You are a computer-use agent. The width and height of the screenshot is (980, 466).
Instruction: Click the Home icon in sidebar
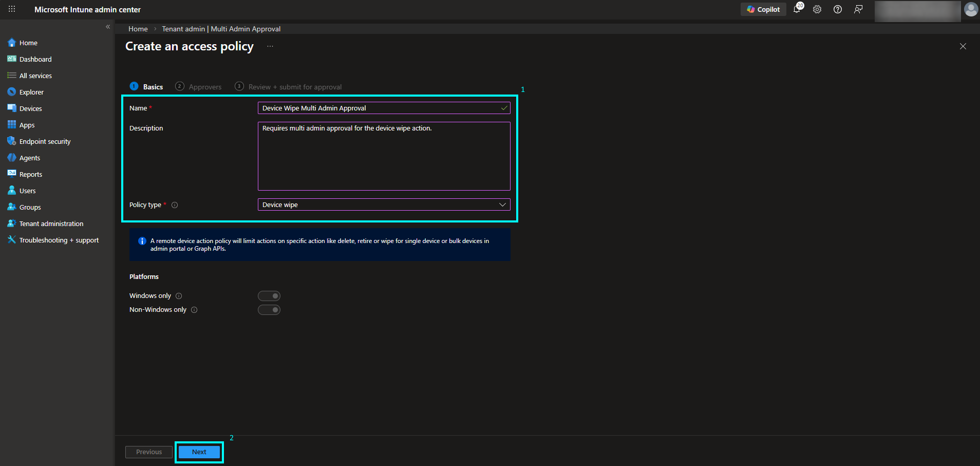[x=12, y=43]
